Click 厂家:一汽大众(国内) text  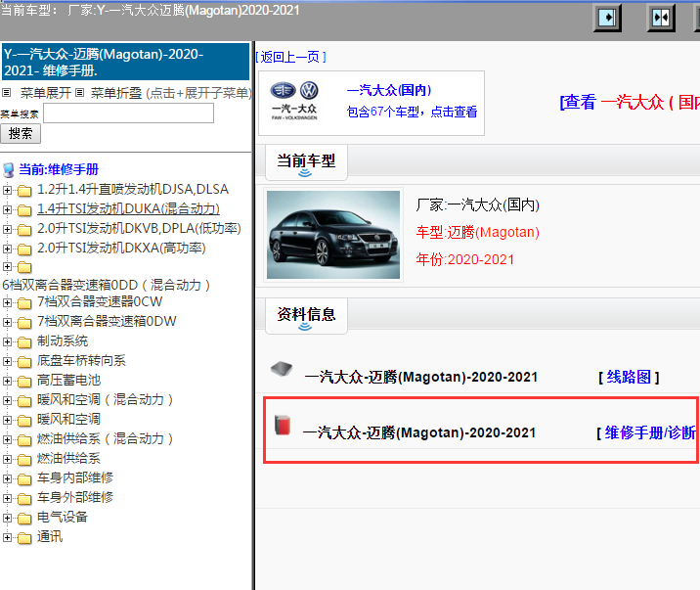click(478, 205)
